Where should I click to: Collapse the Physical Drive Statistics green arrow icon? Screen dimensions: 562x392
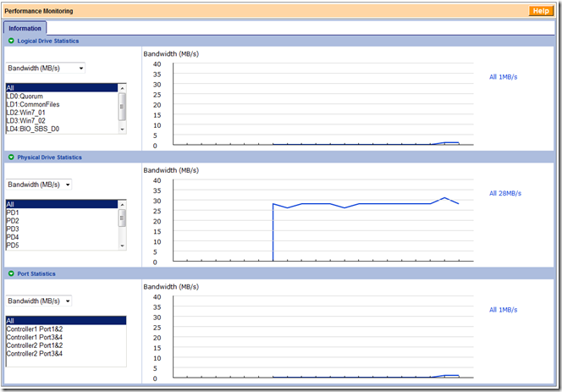(x=11, y=157)
